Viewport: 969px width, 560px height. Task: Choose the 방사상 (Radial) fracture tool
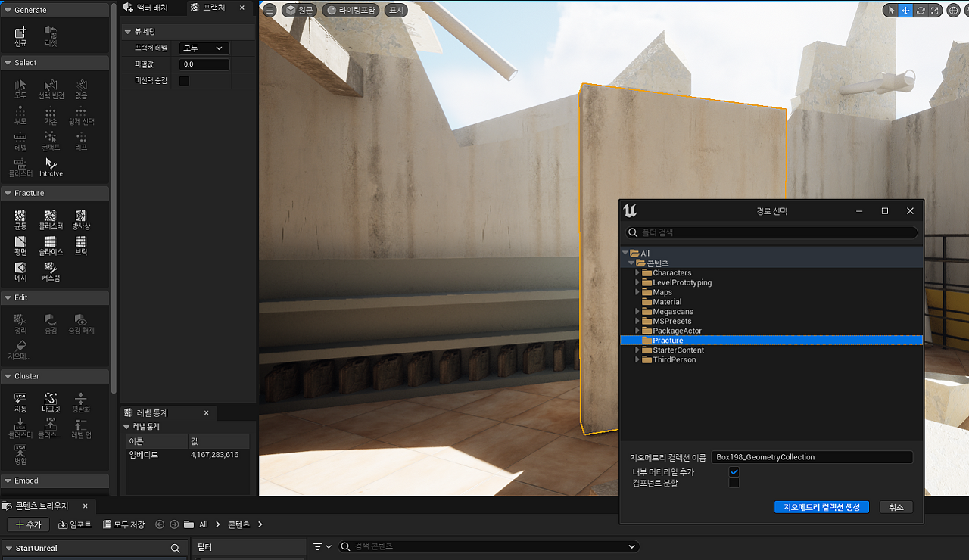tap(81, 219)
